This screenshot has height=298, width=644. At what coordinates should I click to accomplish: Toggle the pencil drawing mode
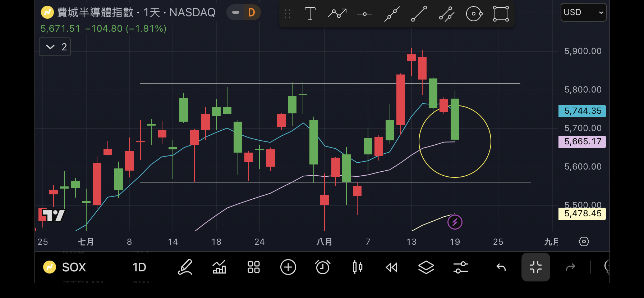[x=185, y=267]
